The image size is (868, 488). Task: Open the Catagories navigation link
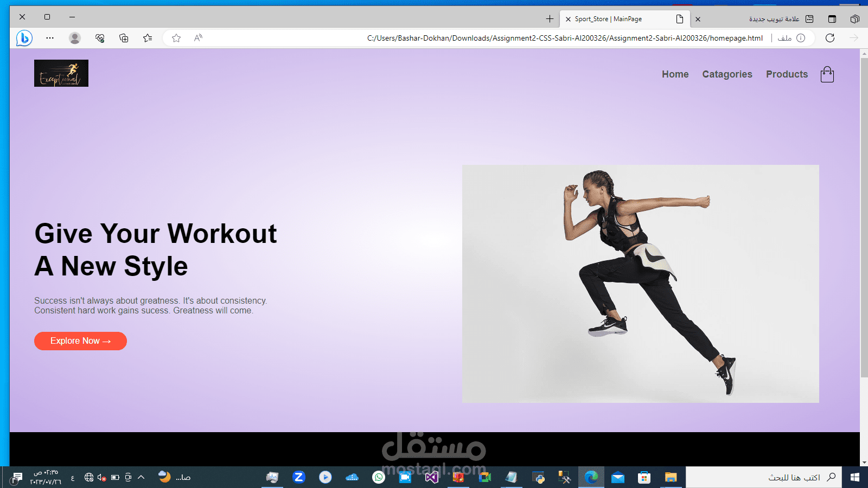point(727,74)
